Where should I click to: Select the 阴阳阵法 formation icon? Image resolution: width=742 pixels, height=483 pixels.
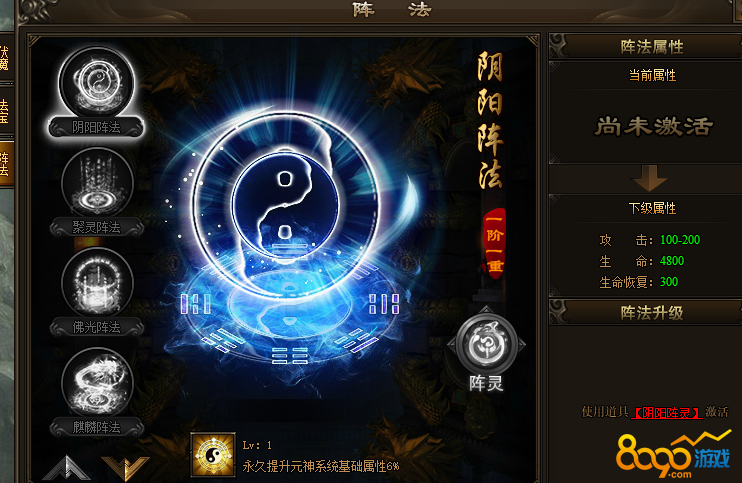[x=97, y=82]
